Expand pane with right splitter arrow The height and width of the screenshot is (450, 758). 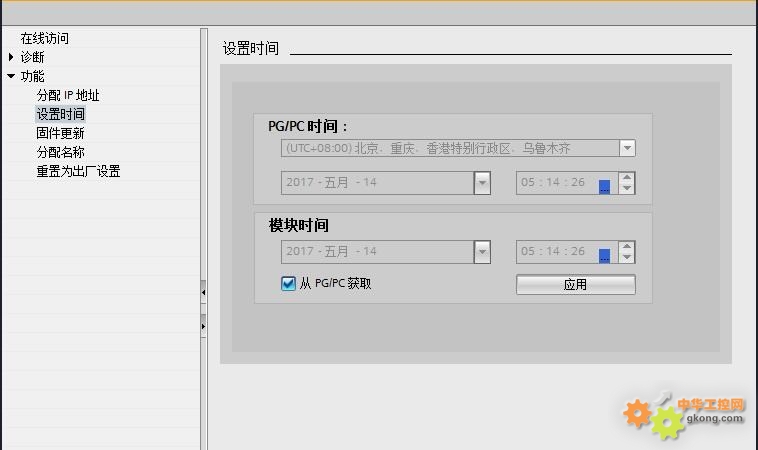204,326
